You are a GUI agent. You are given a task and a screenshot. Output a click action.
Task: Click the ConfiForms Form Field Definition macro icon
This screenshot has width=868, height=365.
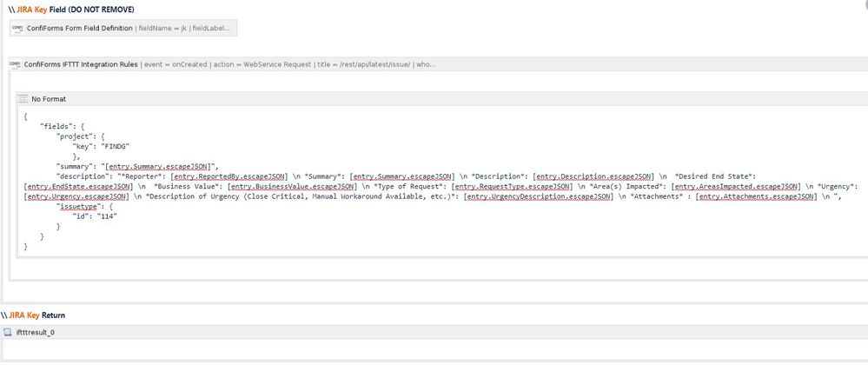(x=17, y=28)
